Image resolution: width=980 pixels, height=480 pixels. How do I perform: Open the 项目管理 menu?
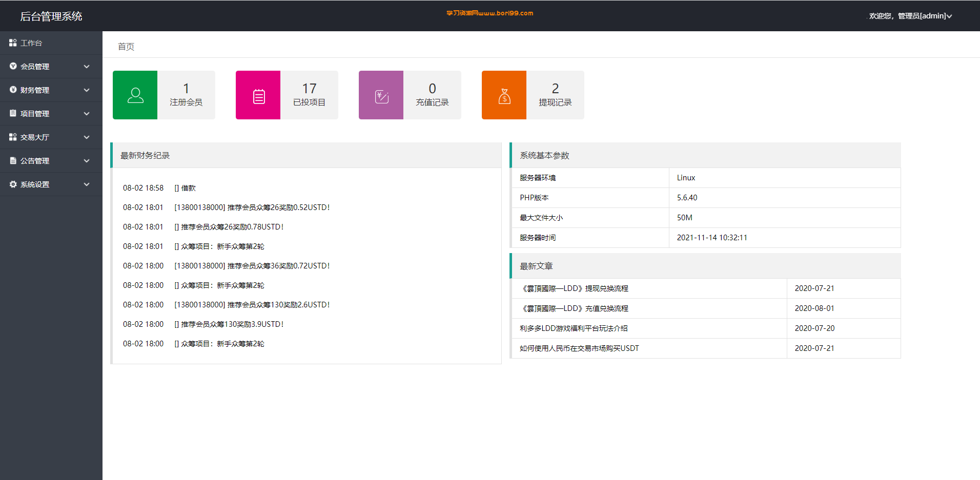pyautogui.click(x=51, y=114)
